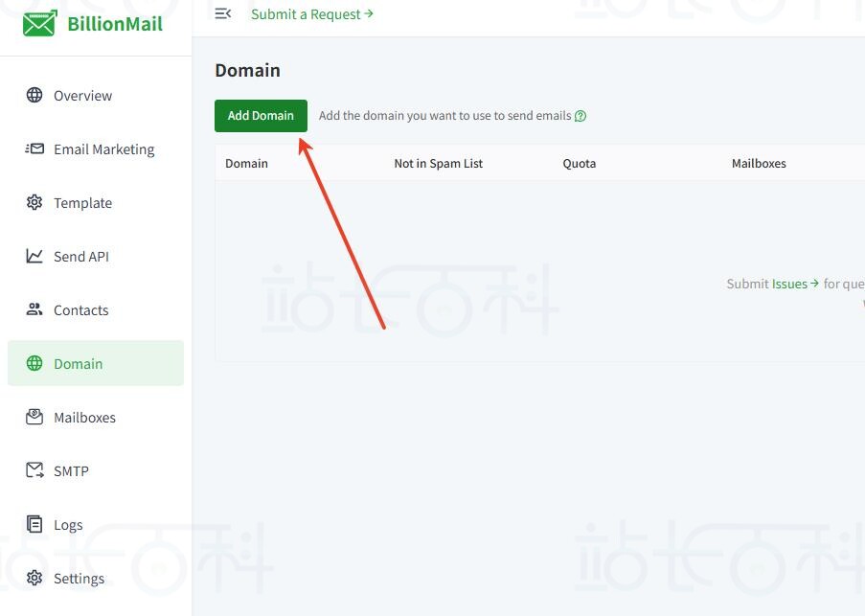
Task: Click the Mailboxes inbox icon
Action: click(34, 417)
